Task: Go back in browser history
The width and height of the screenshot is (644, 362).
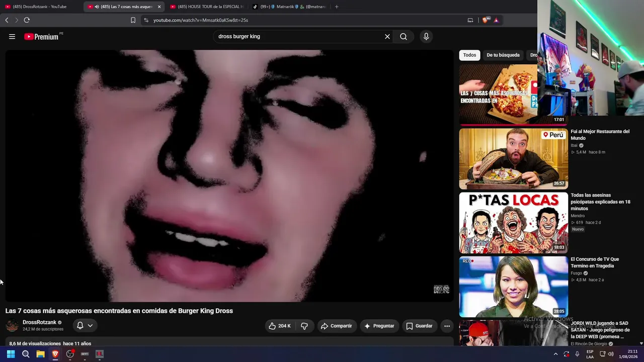Action: [7, 20]
